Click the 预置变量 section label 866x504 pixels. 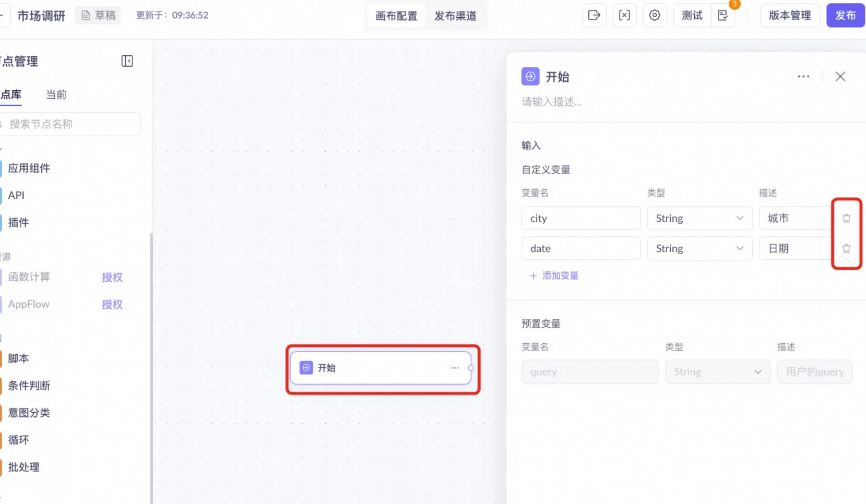click(x=541, y=323)
